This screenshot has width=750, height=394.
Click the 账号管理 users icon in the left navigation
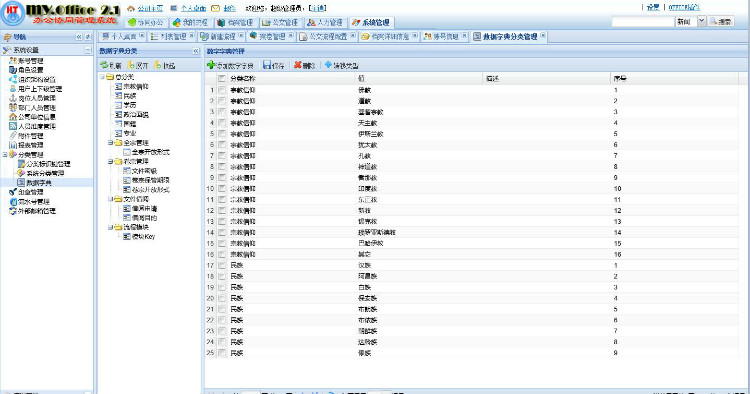(13, 61)
